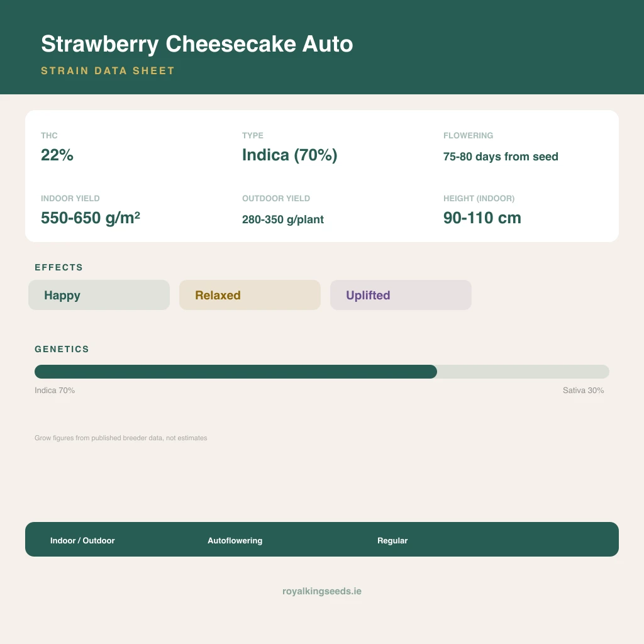Click the Indoor / Outdoor footer item
Viewport: 644px width, 644px height.
[82, 540]
